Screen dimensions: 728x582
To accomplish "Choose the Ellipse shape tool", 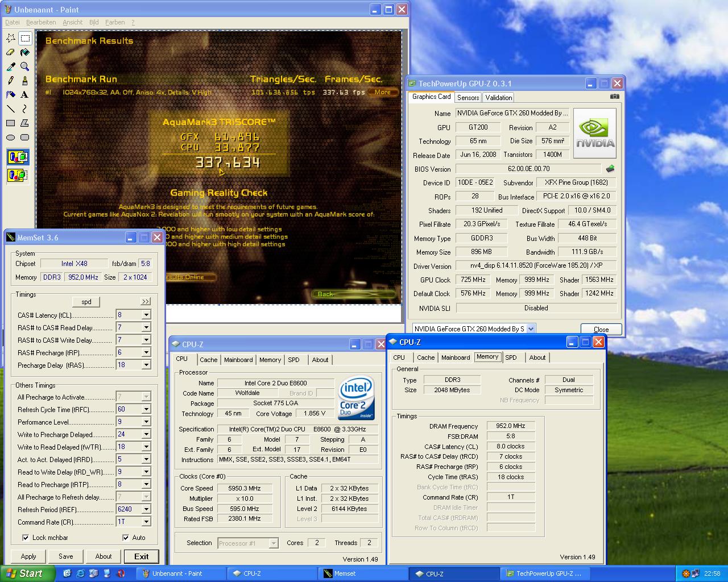I will 11,137.
